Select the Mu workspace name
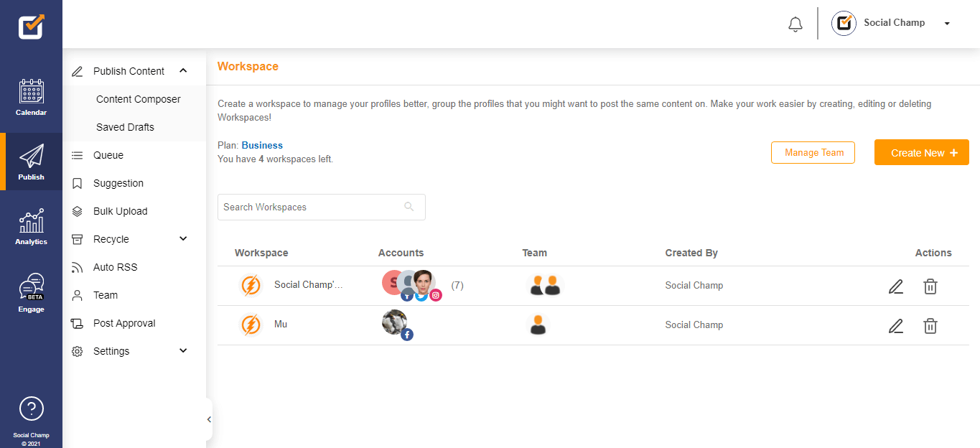Viewport: 980px width, 448px height. pos(281,324)
